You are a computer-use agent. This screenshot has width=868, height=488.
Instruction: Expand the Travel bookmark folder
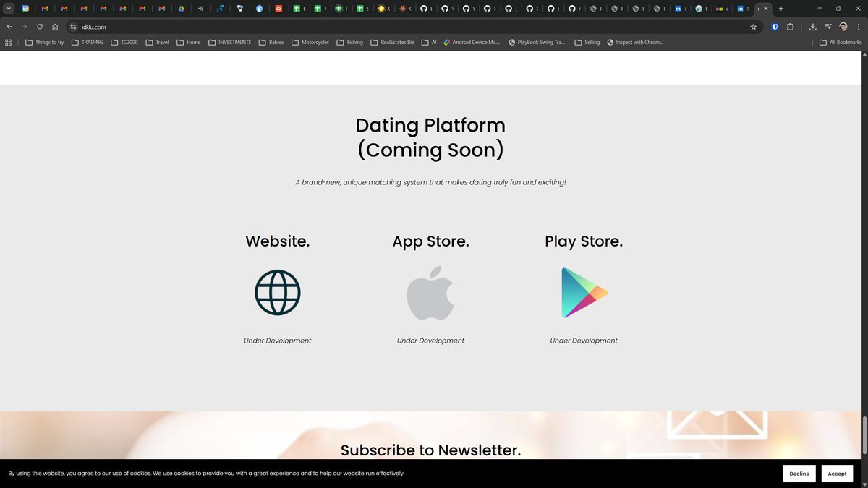click(158, 43)
